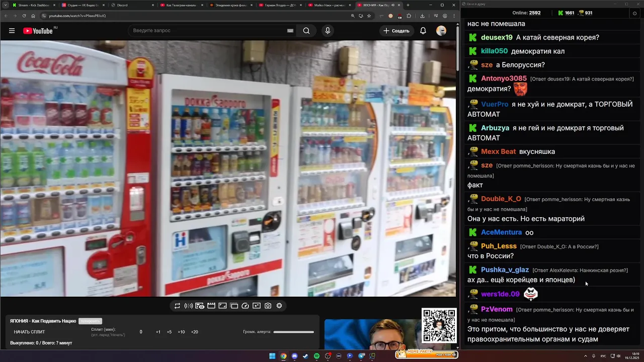Open Discord from the taskbar
The height and width of the screenshot is (362, 644).
point(294,356)
